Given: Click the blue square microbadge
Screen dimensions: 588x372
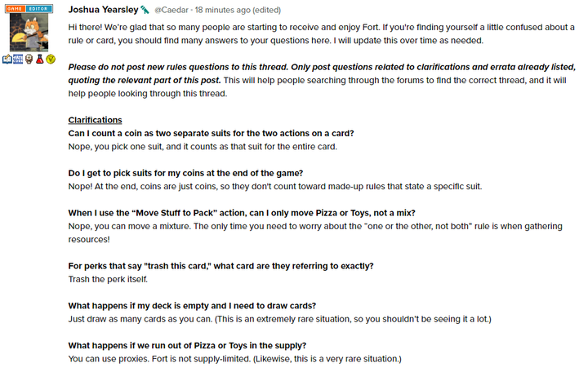Looking at the screenshot, I should (18, 60).
